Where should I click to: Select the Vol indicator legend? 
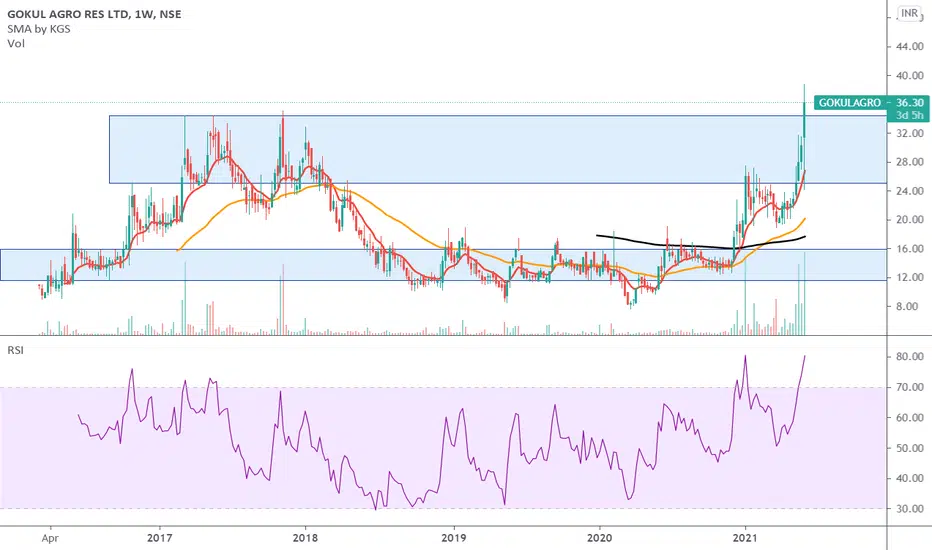(x=16, y=43)
